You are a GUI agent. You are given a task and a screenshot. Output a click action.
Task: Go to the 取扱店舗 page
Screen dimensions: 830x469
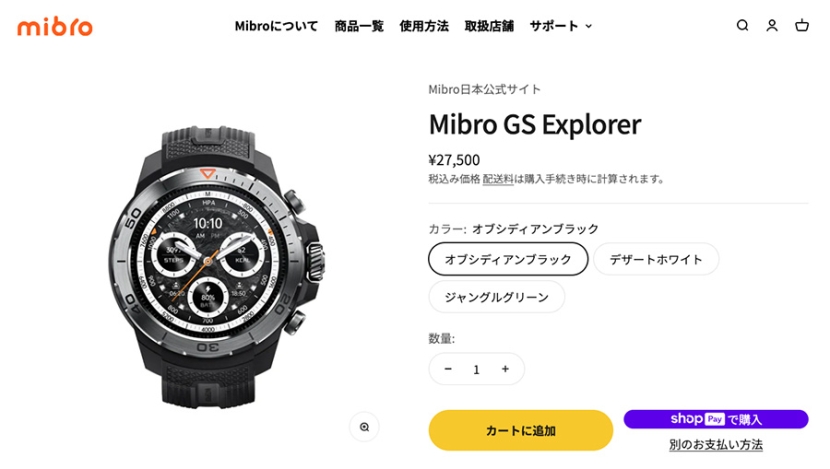pos(489,26)
